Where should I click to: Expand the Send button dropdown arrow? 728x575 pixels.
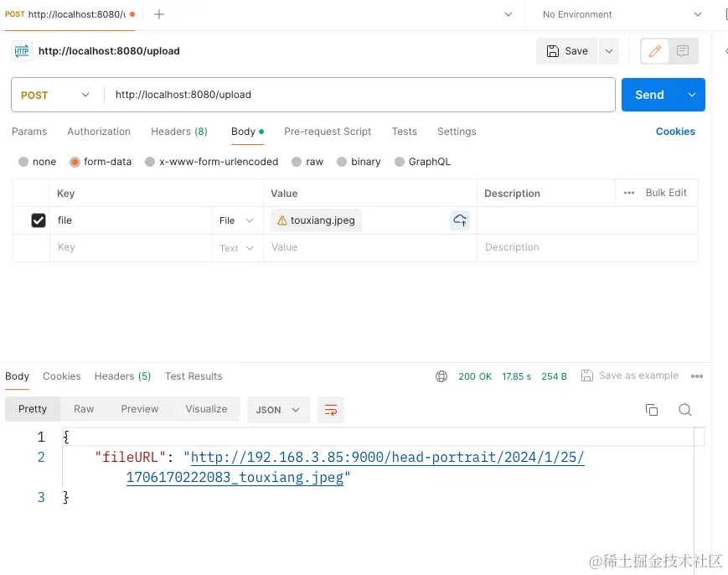[x=692, y=95]
